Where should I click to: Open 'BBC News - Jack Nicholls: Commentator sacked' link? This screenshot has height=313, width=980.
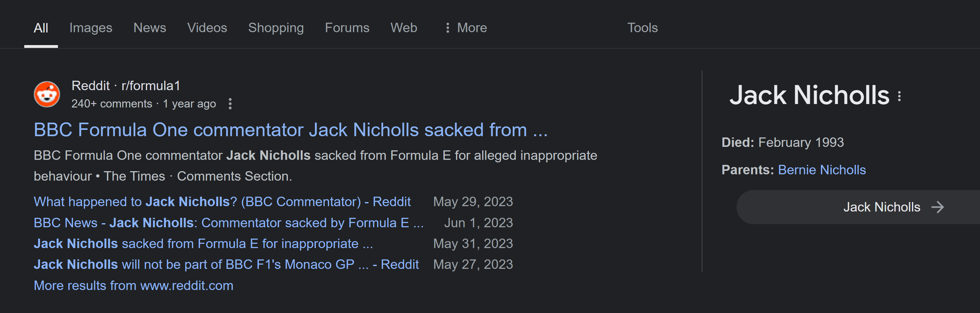pyautogui.click(x=229, y=222)
